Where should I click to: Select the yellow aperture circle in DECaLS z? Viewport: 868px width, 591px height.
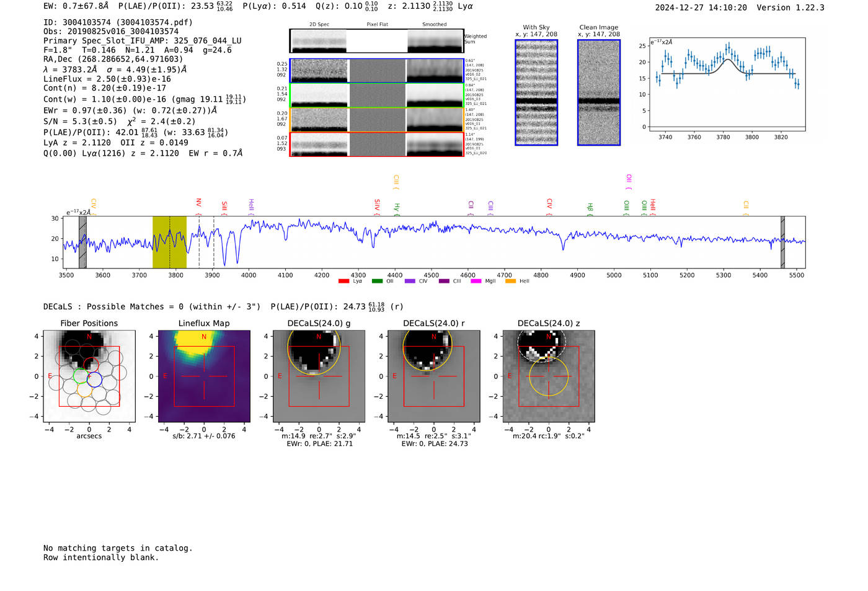click(x=549, y=376)
